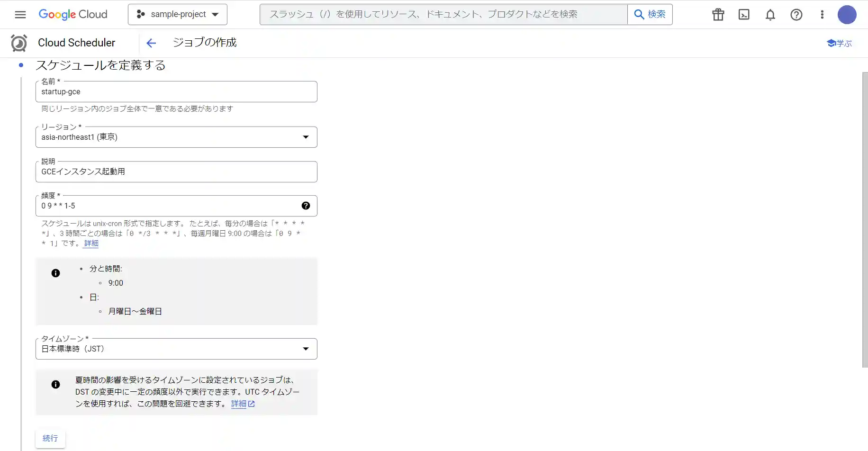Click the info icon beside 分と時間
Image resolution: width=868 pixels, height=451 pixels.
55,273
